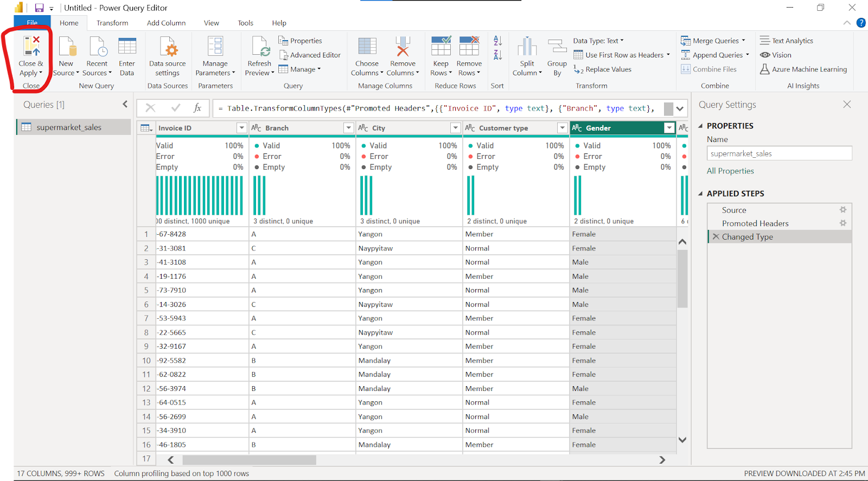This screenshot has width=868, height=481.
Task: Switch to the Tools tab
Action: [245, 23]
